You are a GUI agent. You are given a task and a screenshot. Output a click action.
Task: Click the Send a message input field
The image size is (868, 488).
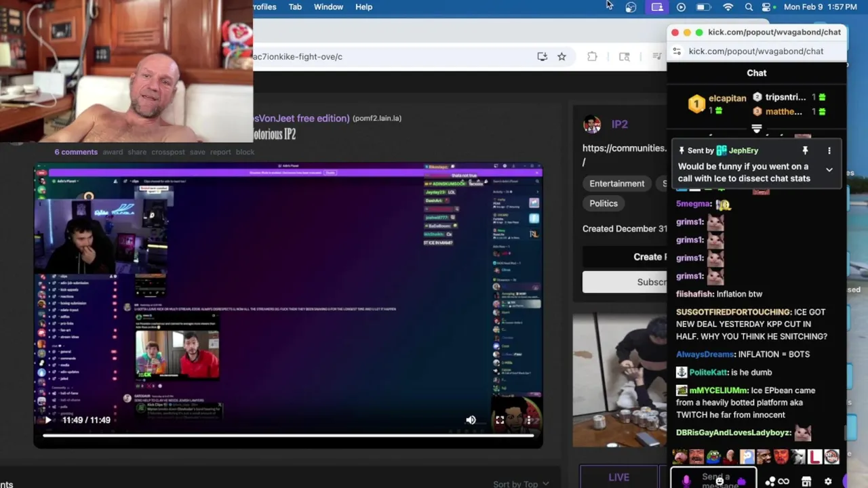tap(715, 479)
